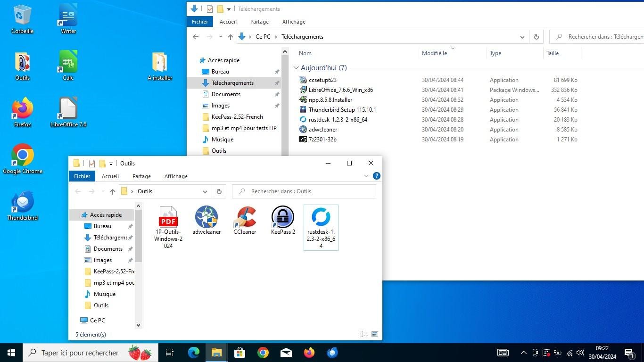
Task: Open the Corbeille recycle bin desktop icon
Action: click(x=22, y=19)
